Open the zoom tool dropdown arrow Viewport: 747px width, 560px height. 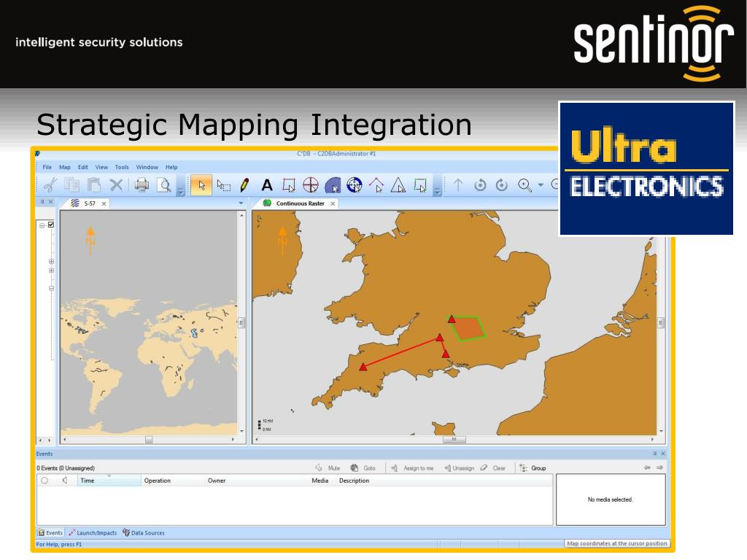(541, 184)
